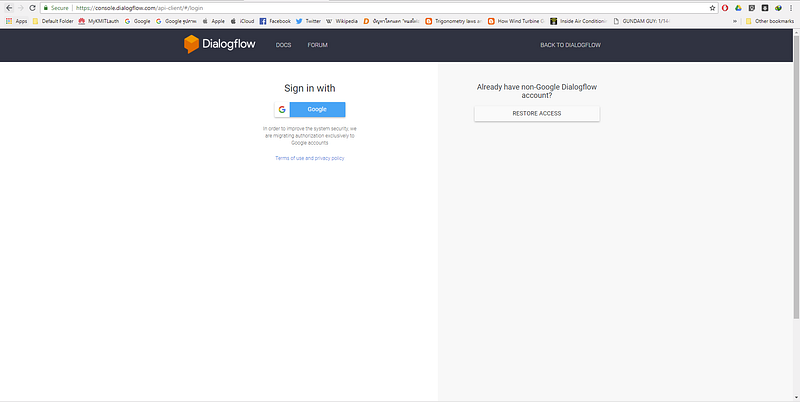The image size is (800, 402).
Task: Open the first Google bookmark
Action: tap(137, 21)
